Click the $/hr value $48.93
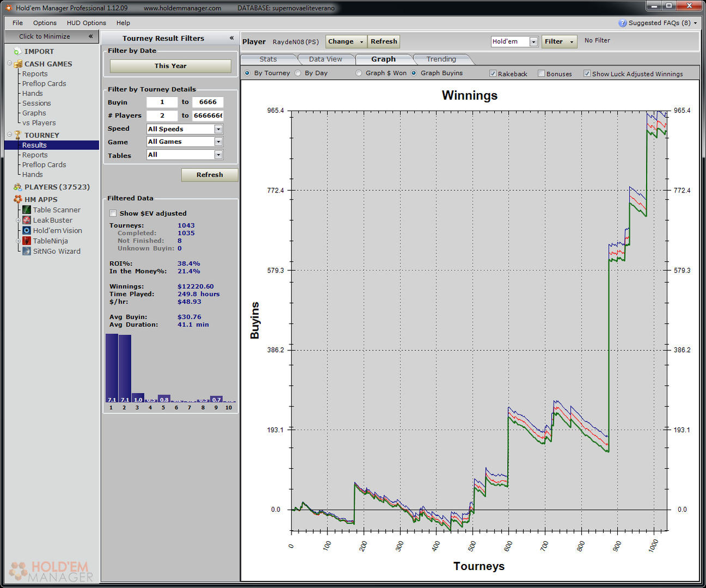This screenshot has height=588, width=706. click(189, 301)
